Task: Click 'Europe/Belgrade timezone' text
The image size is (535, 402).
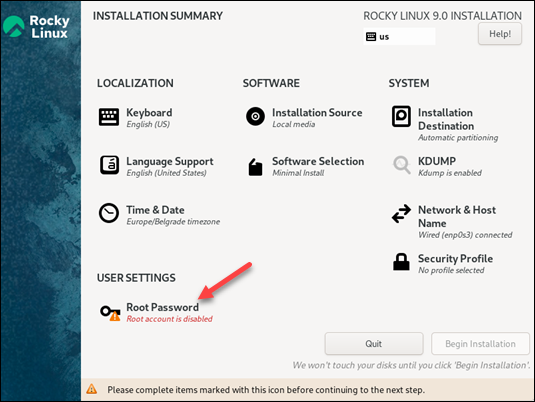Action: [173, 222]
